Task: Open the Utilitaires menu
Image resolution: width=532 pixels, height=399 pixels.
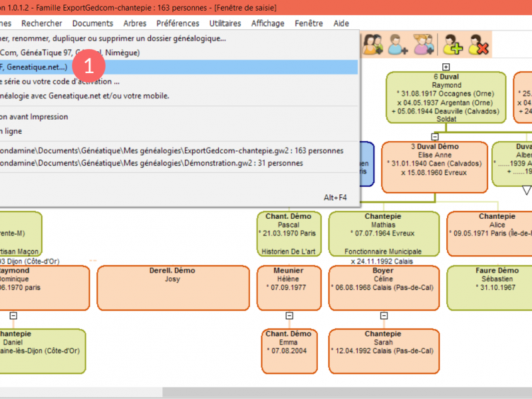Action: coord(225,23)
